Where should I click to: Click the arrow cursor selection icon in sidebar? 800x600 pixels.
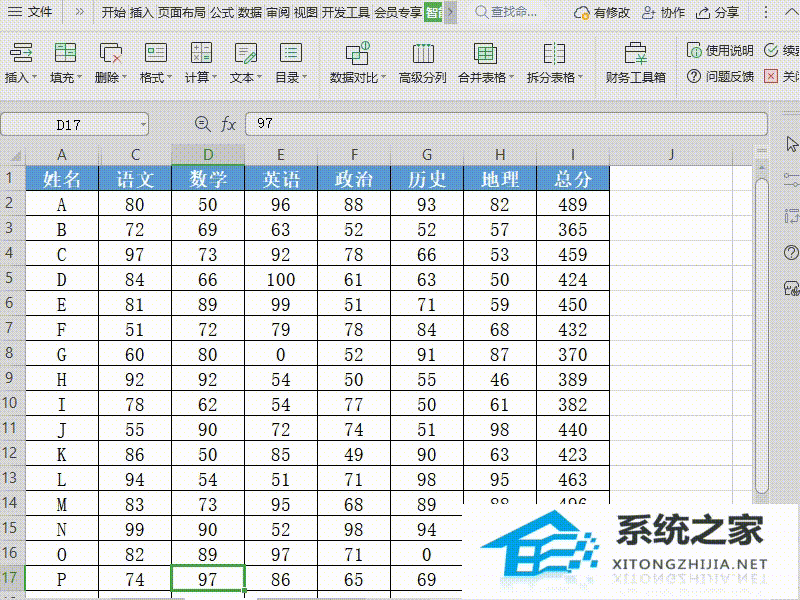coord(791,144)
